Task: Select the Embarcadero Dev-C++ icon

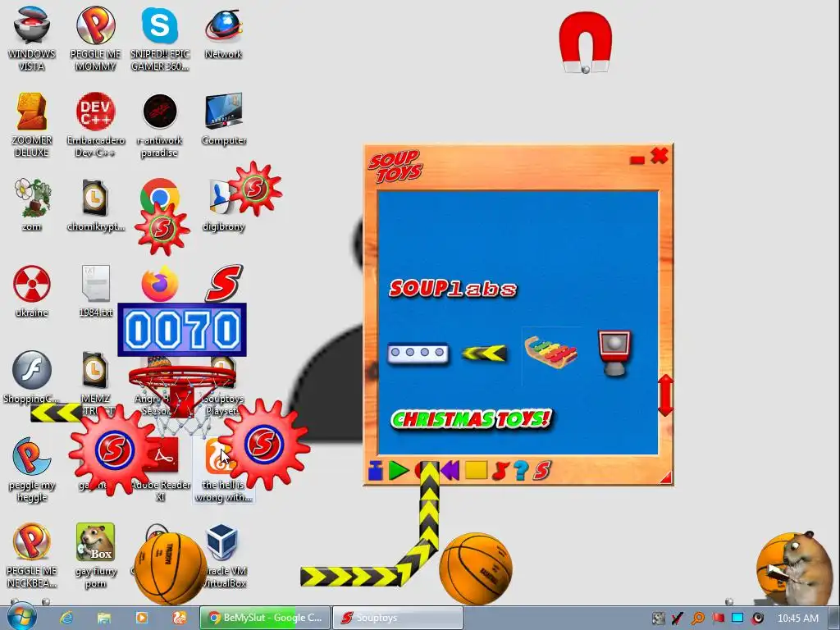Action: click(x=95, y=125)
